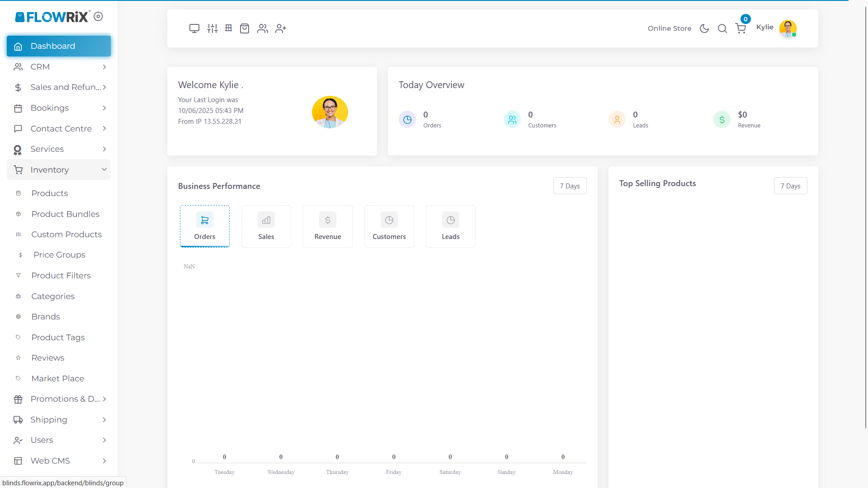
Task: Select the Customers performance tab
Action: click(x=389, y=226)
